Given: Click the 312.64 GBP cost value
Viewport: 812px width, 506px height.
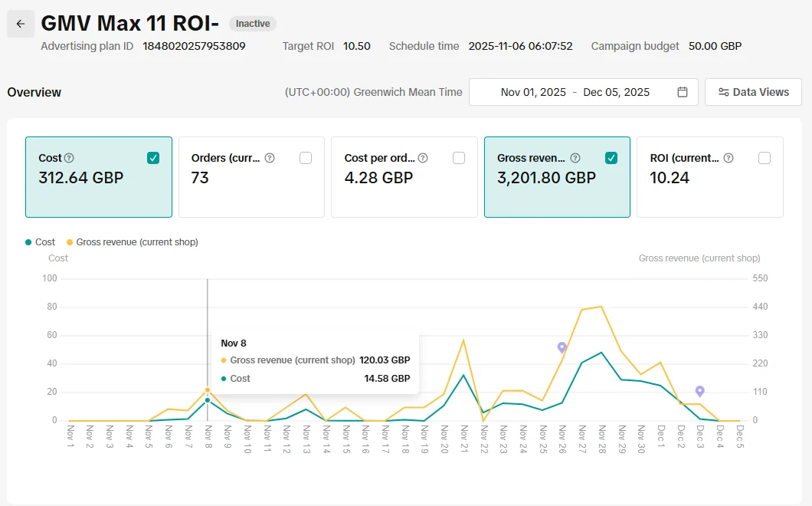Looking at the screenshot, I should (80, 178).
